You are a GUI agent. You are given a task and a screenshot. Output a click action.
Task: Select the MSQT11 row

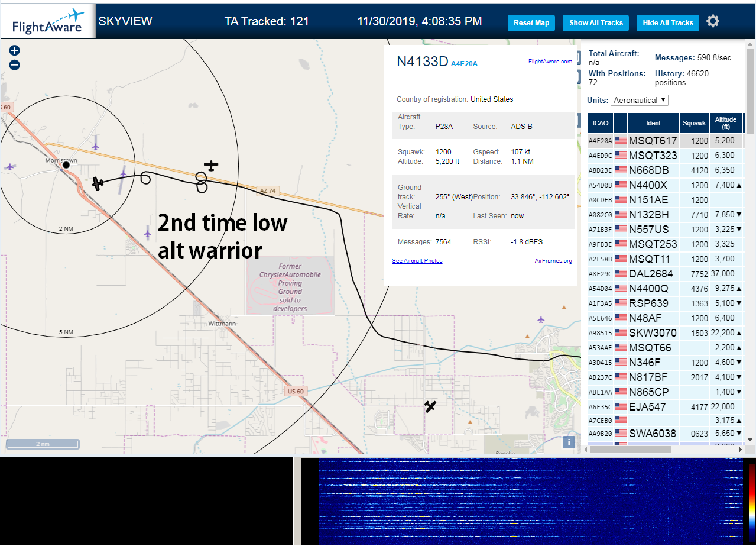coord(666,259)
